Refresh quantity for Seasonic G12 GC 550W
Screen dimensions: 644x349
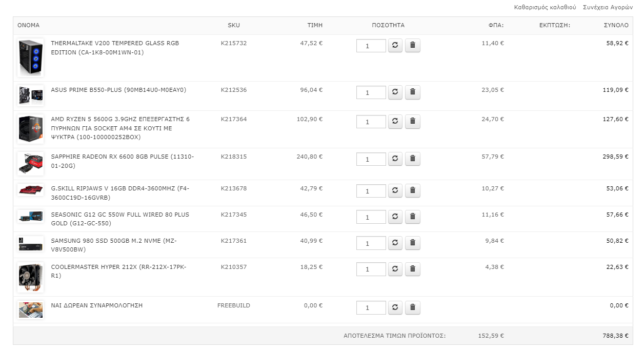click(395, 217)
